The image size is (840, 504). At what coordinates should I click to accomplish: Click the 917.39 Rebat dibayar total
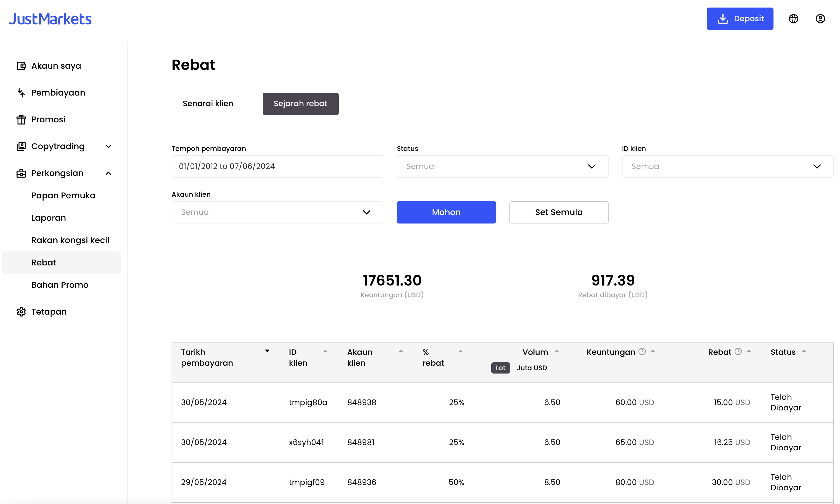[x=613, y=280]
